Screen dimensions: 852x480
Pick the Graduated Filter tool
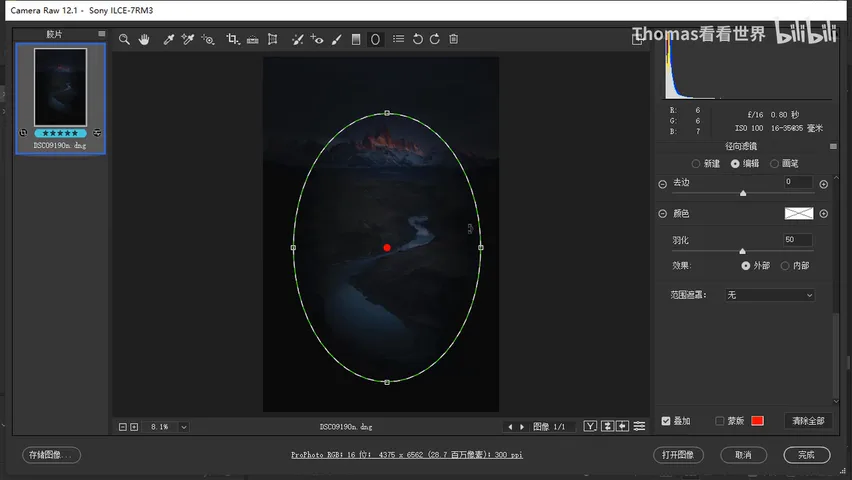pos(356,39)
